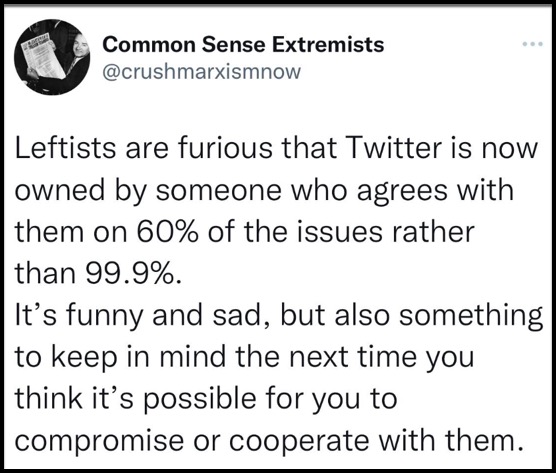This screenshot has height=473, width=556.
Task: Click the word "furious" in the first line
Action: pyautogui.click(x=225, y=148)
